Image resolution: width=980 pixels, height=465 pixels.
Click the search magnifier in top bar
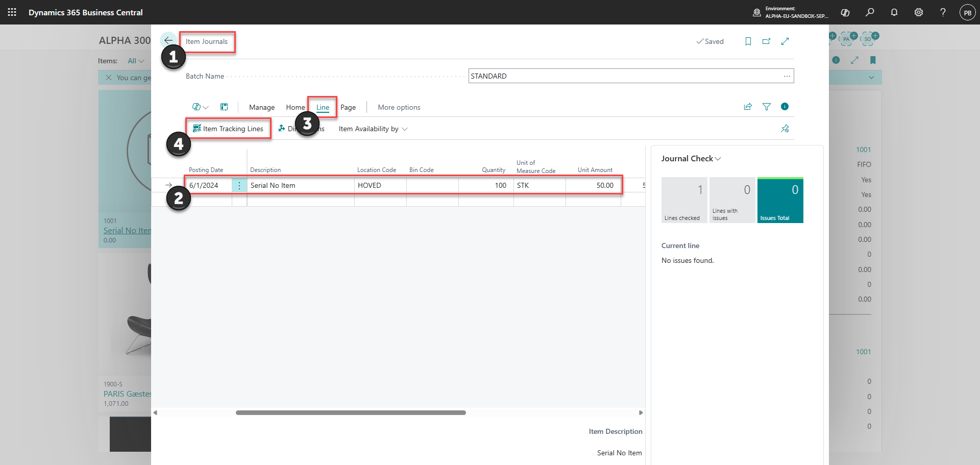tap(870, 12)
